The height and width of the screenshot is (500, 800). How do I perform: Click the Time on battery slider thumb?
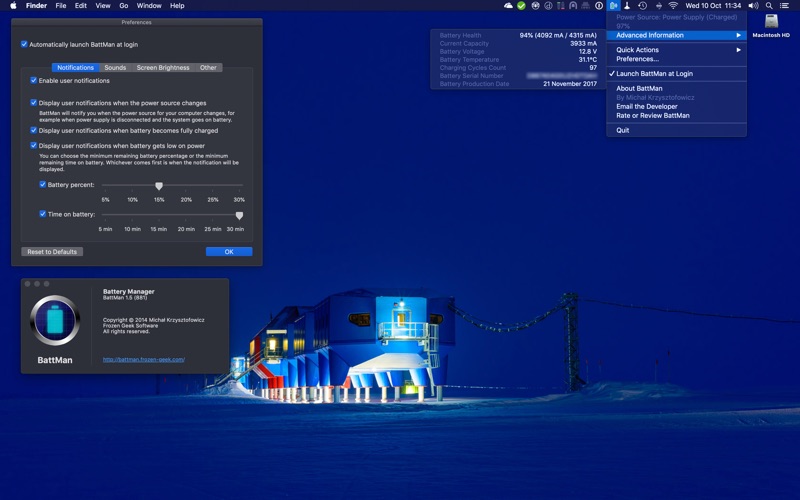pyautogui.click(x=239, y=216)
